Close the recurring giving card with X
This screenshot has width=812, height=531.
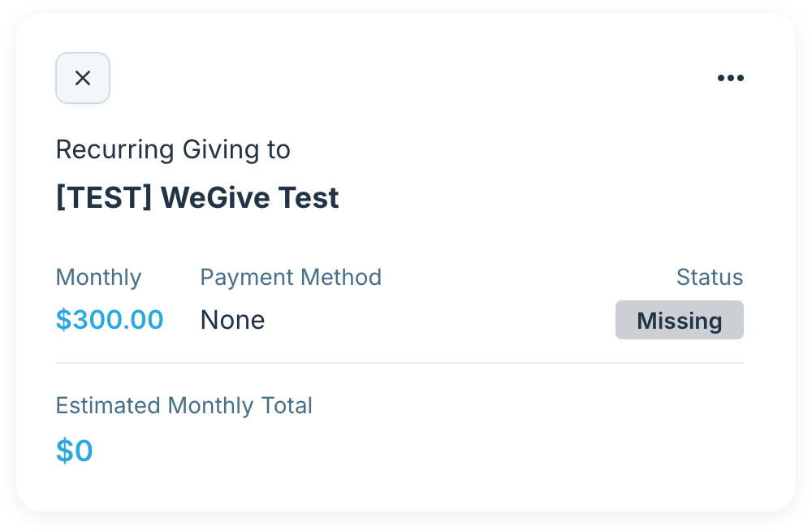(83, 78)
